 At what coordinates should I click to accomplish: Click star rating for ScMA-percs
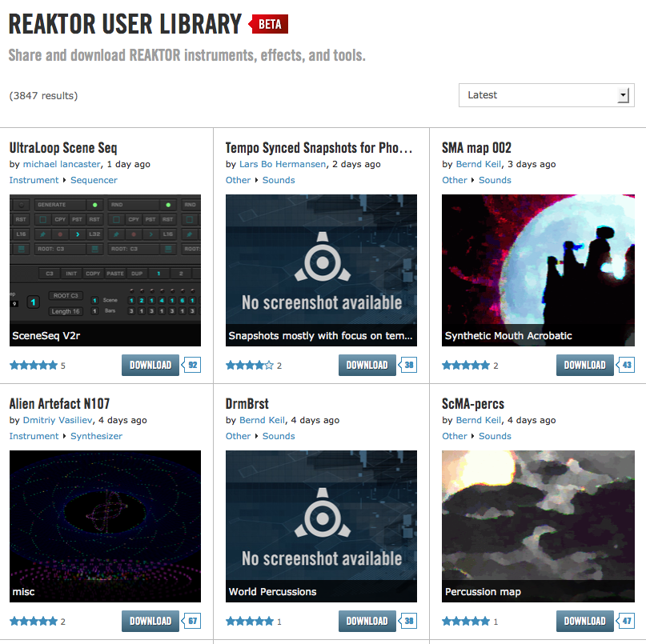[x=466, y=622]
